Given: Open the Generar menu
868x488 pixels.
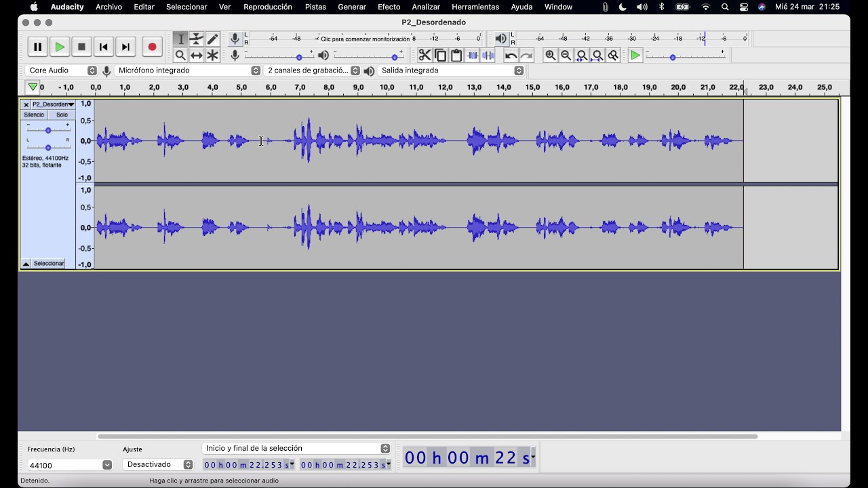Looking at the screenshot, I should point(352,7).
